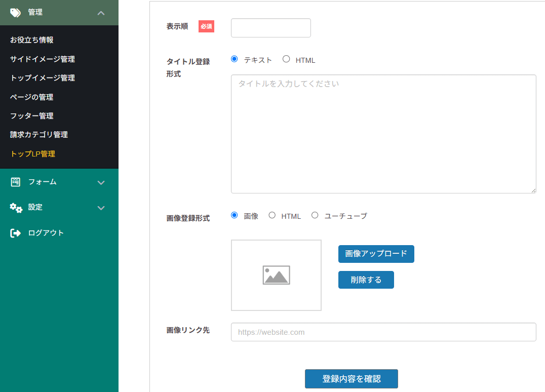This screenshot has width=545, height=392.
Task: Click the タイトル登録形式 label
Action: (x=188, y=68)
